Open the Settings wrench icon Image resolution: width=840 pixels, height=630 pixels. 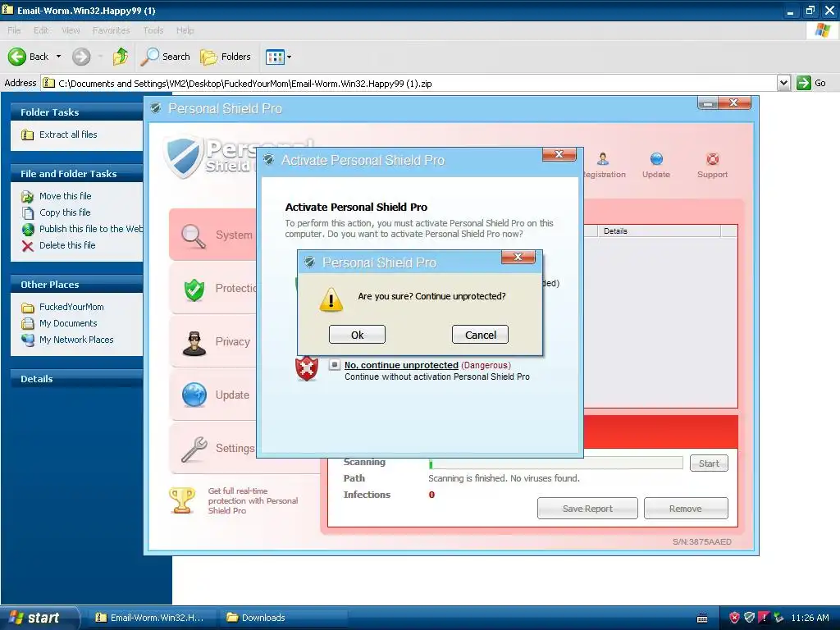click(194, 449)
